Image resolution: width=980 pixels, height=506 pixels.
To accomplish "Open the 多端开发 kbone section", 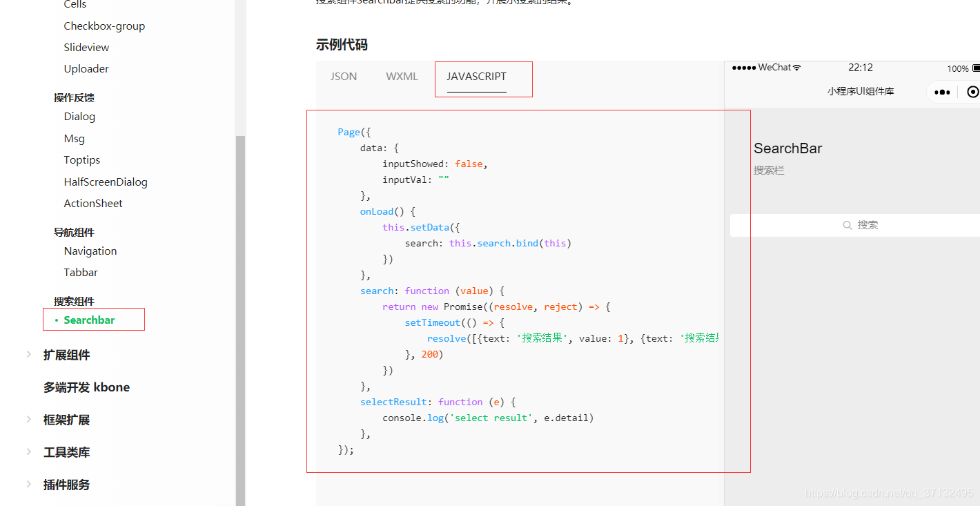I will click(86, 387).
